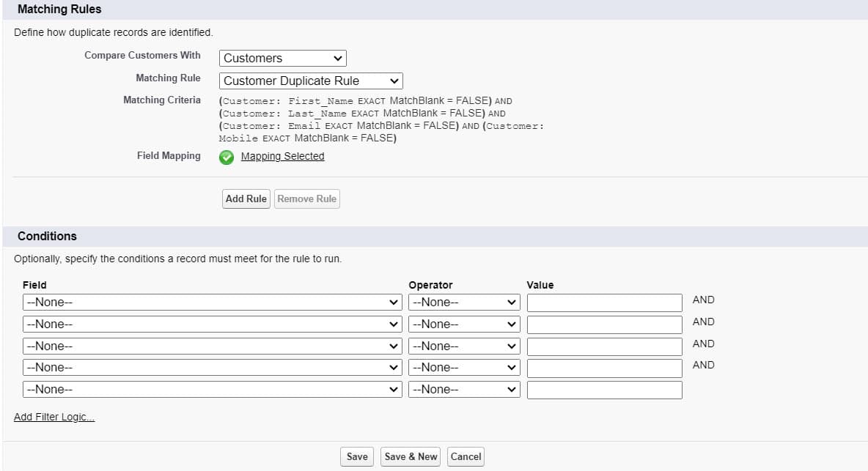Focus the fourth condition row Value field
Image resolution: width=868 pixels, height=471 pixels.
(605, 368)
